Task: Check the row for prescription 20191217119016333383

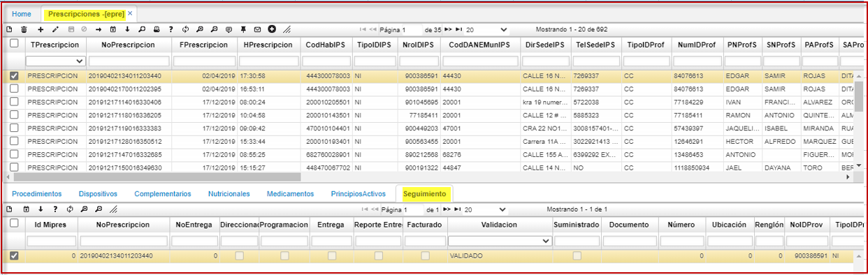Action: (x=14, y=128)
